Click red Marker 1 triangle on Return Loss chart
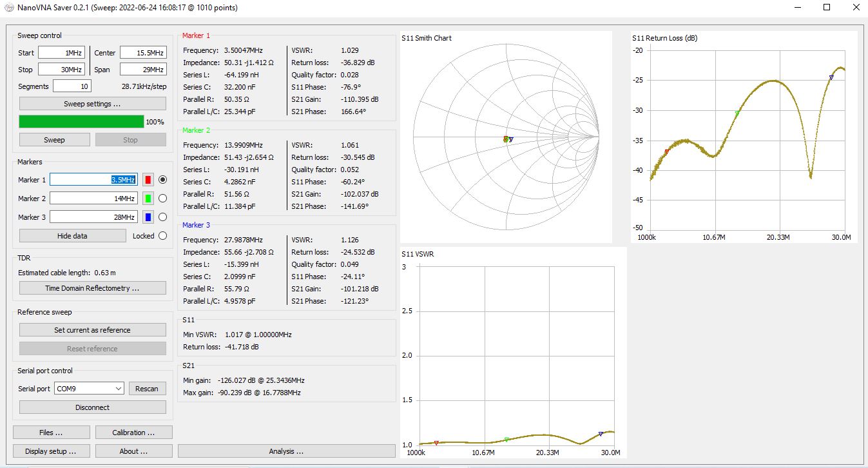 pyautogui.click(x=667, y=151)
